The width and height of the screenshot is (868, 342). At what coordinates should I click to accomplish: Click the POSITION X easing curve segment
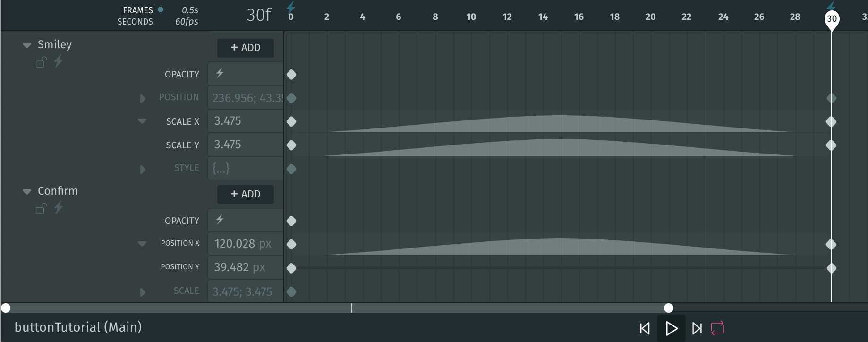click(x=561, y=247)
